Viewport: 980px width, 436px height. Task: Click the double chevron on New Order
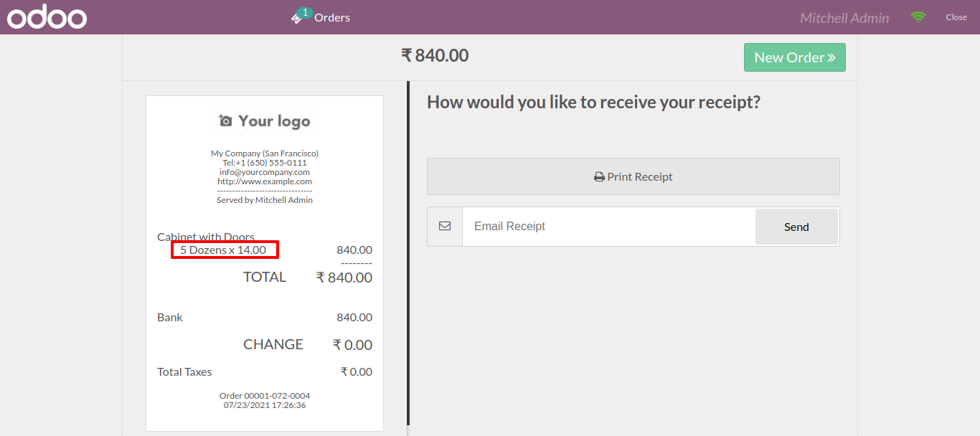point(831,57)
